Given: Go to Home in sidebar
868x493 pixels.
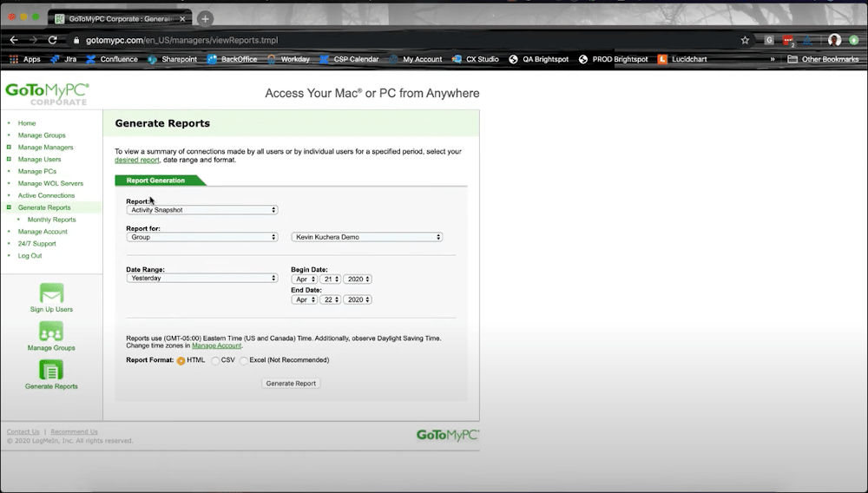Looking at the screenshot, I should point(27,123).
